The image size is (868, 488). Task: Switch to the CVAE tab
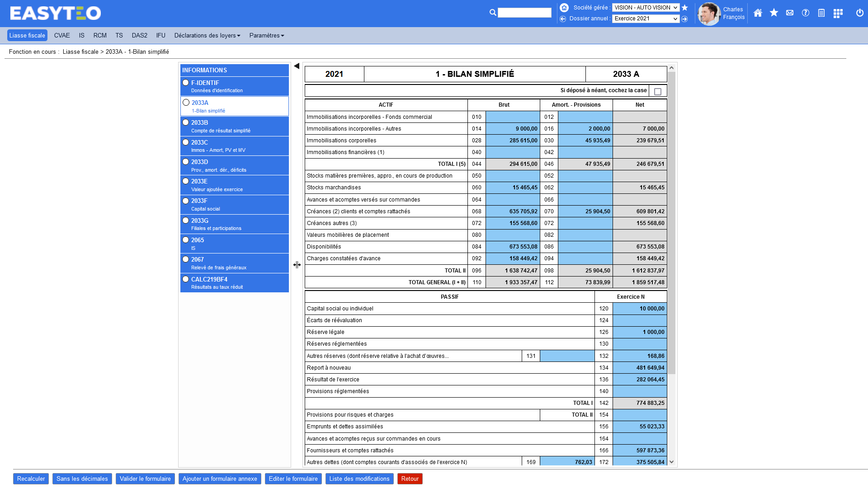click(x=62, y=35)
